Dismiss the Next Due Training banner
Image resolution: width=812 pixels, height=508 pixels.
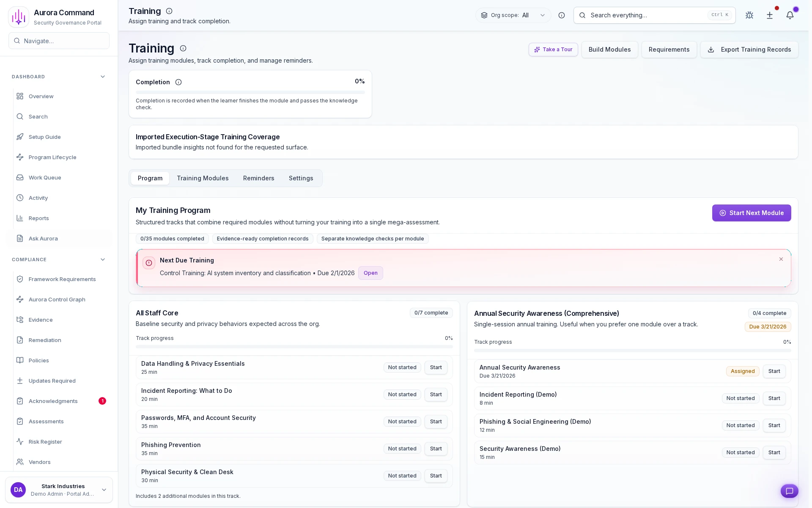pyautogui.click(x=781, y=259)
